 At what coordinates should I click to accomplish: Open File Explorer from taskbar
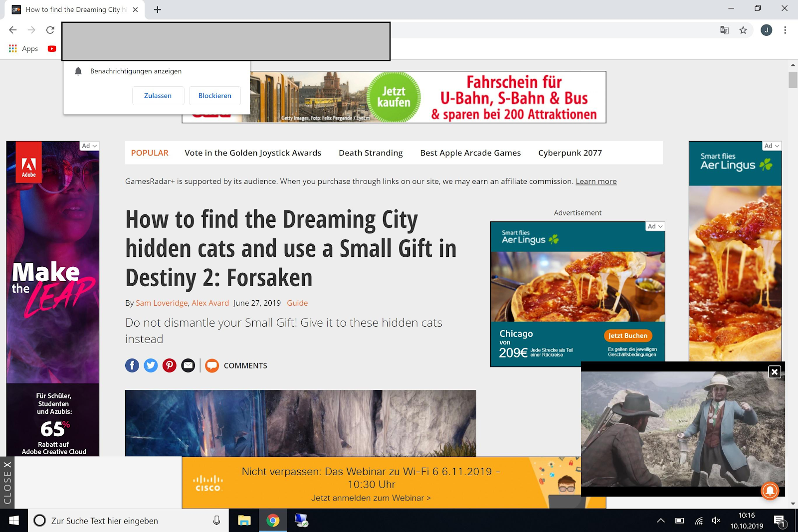click(x=244, y=521)
